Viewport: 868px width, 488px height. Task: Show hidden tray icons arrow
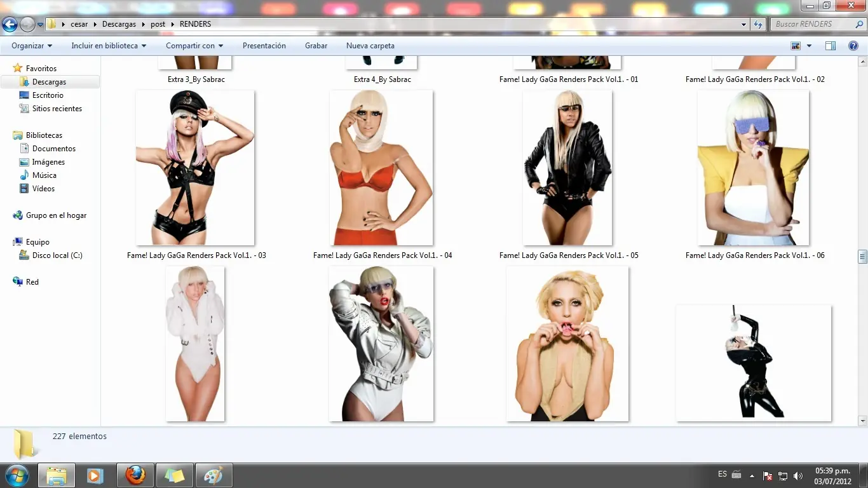point(752,475)
